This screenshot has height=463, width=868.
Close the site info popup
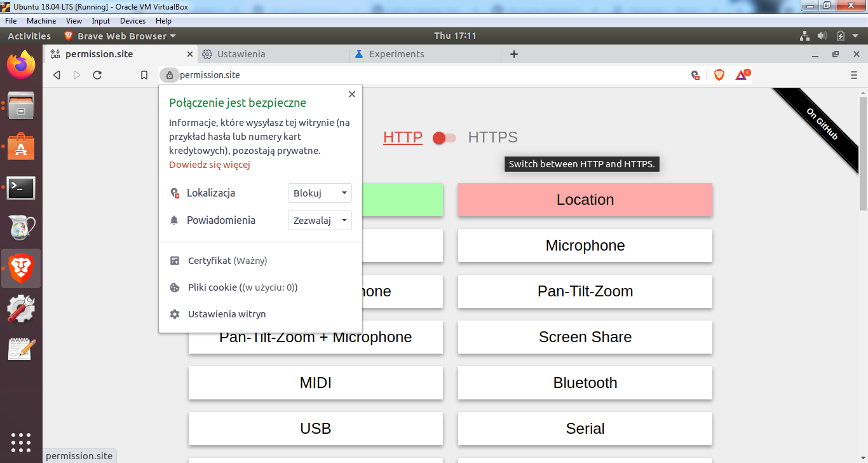click(x=352, y=94)
